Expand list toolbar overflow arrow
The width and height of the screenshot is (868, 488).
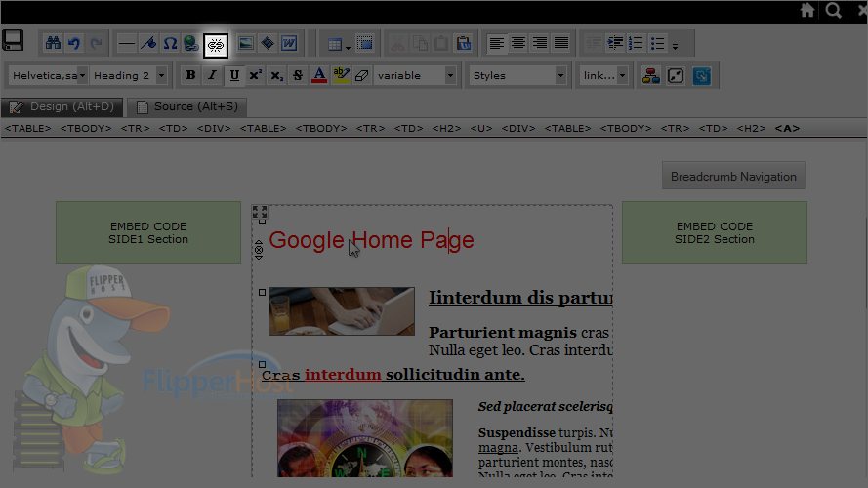(x=676, y=47)
